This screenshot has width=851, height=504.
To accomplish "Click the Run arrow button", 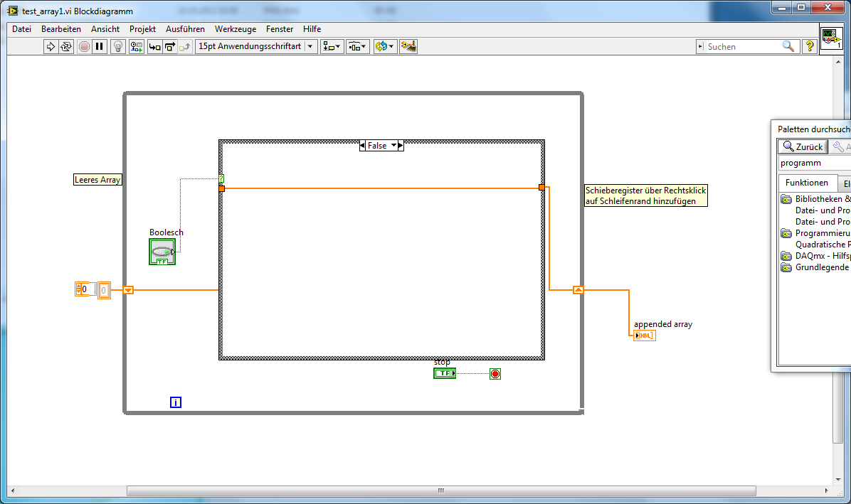I will pos(51,47).
